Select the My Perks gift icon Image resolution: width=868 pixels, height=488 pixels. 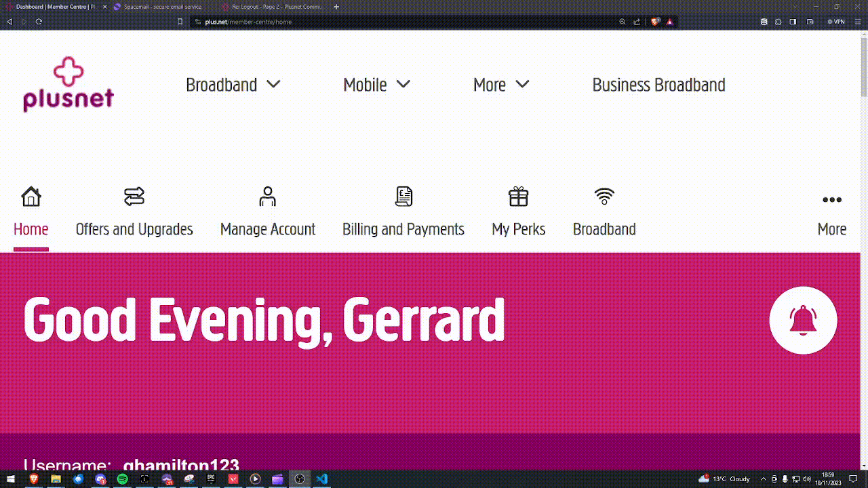coord(518,196)
